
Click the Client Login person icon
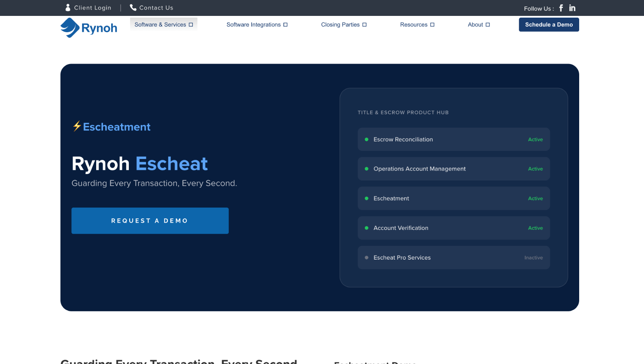coord(68,7)
